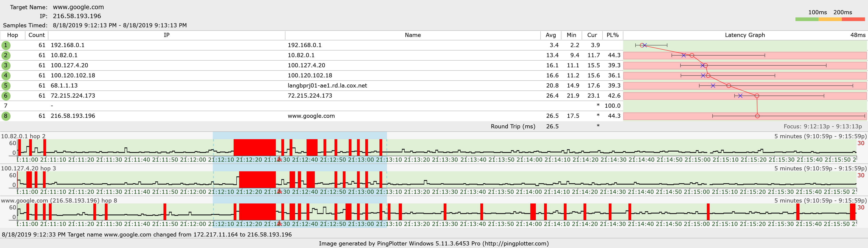Select the hop 5 circle icon
This screenshot has height=248, width=868.
[x=6, y=86]
